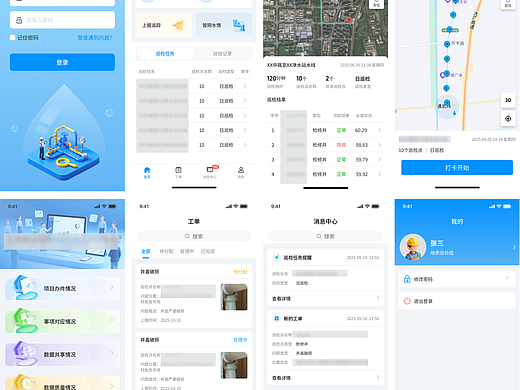Click the search field in 消息中心 screen
520x390 pixels.
pyautogui.click(x=326, y=236)
